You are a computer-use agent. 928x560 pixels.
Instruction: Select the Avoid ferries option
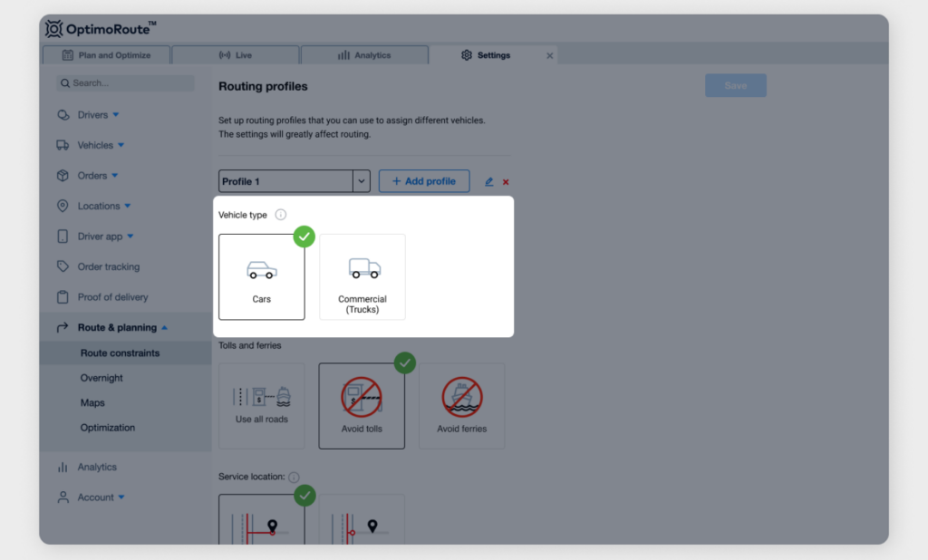[461, 406]
